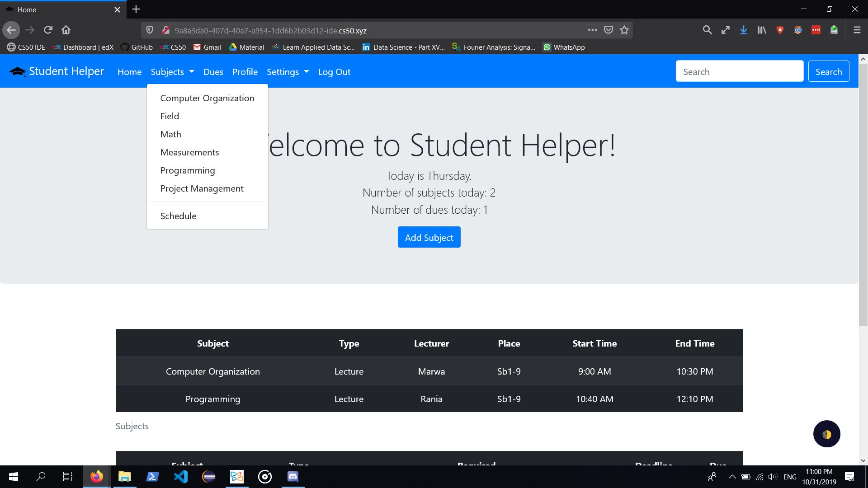Toggle dark mode floating round button
This screenshot has width=868, height=488.
[x=826, y=434]
